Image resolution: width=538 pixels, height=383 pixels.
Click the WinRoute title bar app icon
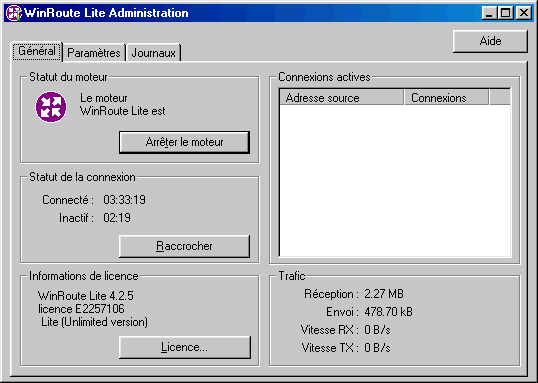point(14,13)
